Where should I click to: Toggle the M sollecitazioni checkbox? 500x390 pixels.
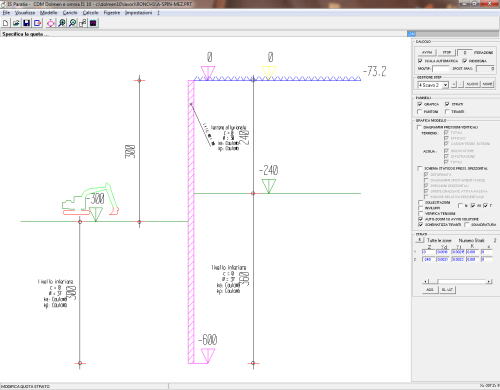tap(473, 205)
